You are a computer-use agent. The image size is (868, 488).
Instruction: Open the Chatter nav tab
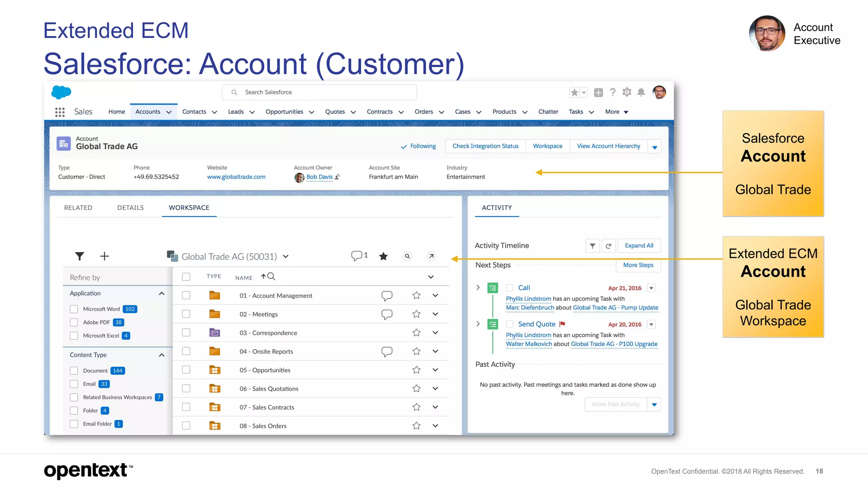(x=548, y=112)
